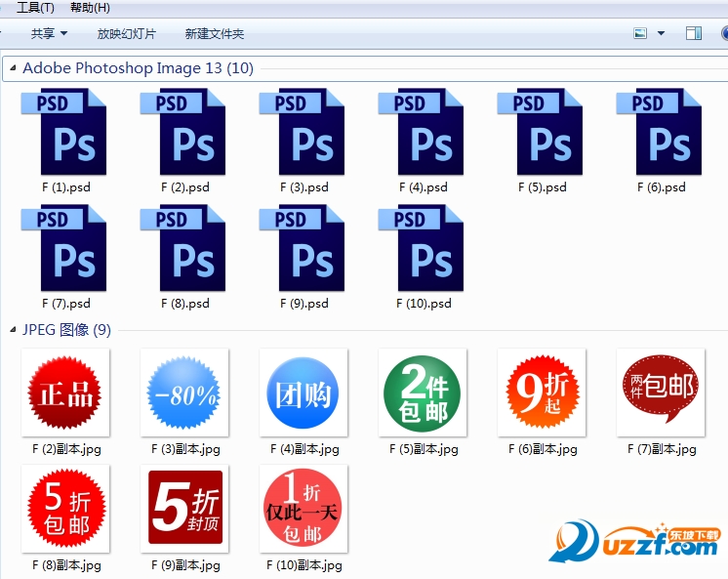Screen dimensions: 728x579
Task: Open the 共享 share dropdown
Action: (49, 33)
